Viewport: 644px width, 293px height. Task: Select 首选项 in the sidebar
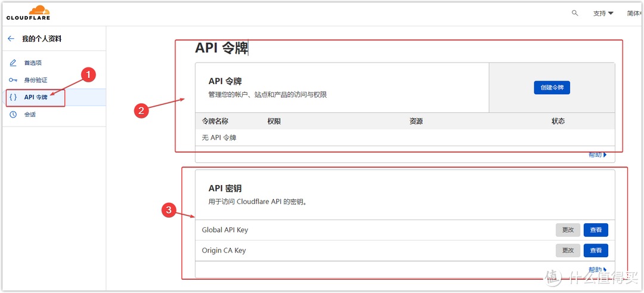click(x=33, y=63)
